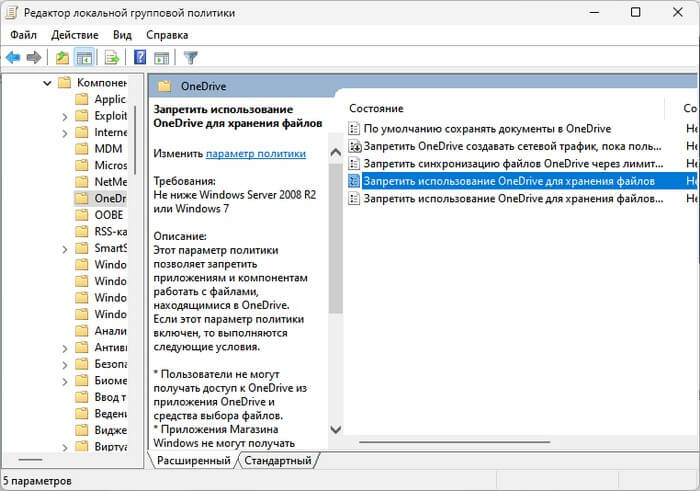
Task: Select 'Запретить OneDrive создавать сетевой трафик' policy
Action: click(x=512, y=146)
